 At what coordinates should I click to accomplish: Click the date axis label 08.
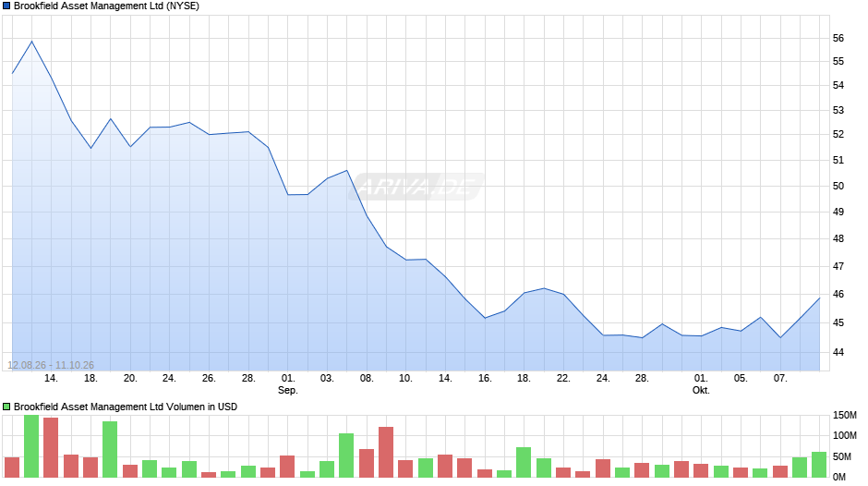pyautogui.click(x=367, y=378)
